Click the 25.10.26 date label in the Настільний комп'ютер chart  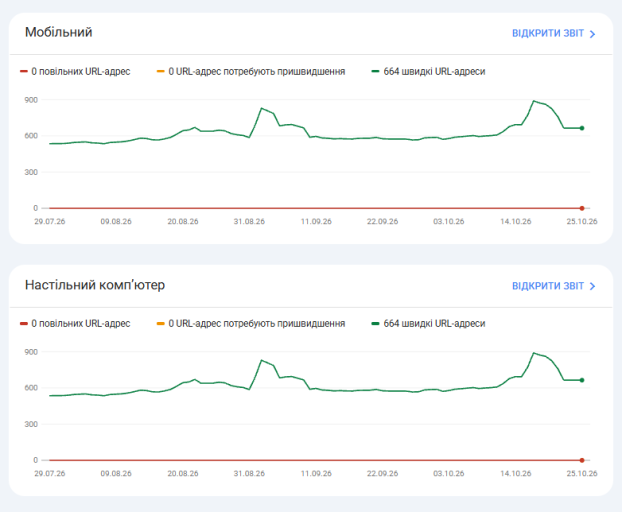coord(582,473)
